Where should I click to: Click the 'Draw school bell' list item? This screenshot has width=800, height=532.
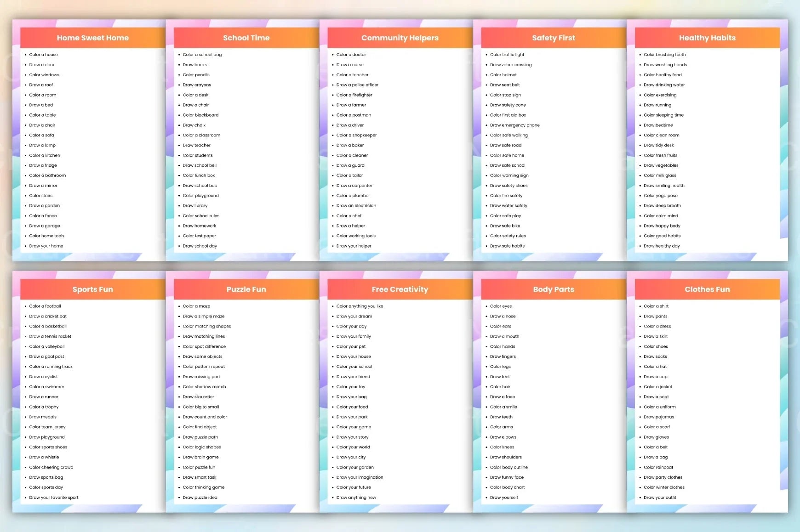[200, 165]
